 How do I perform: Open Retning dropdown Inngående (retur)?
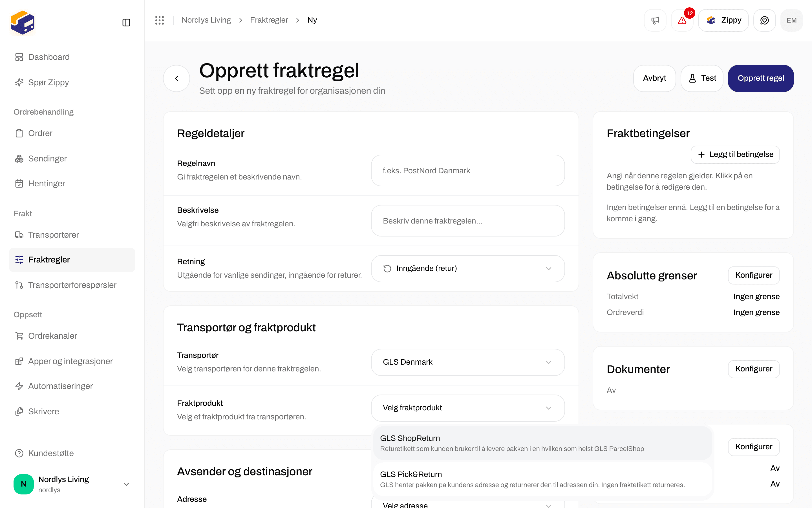[x=468, y=268]
